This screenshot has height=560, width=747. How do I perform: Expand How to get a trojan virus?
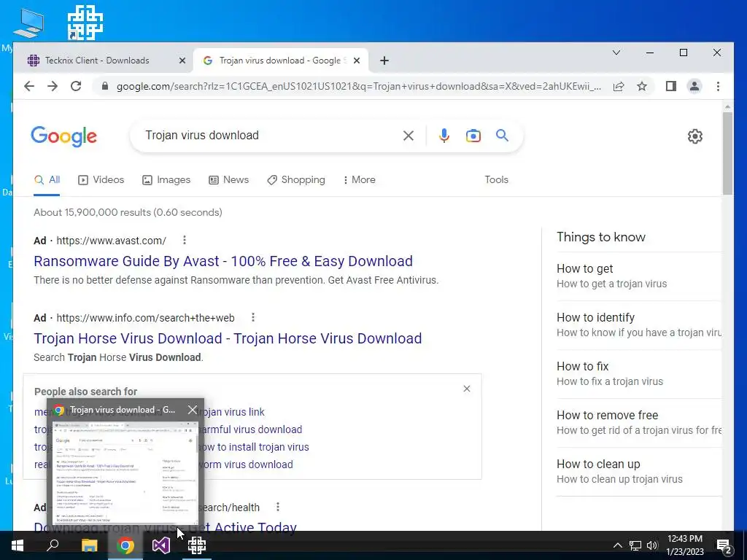tap(638, 276)
